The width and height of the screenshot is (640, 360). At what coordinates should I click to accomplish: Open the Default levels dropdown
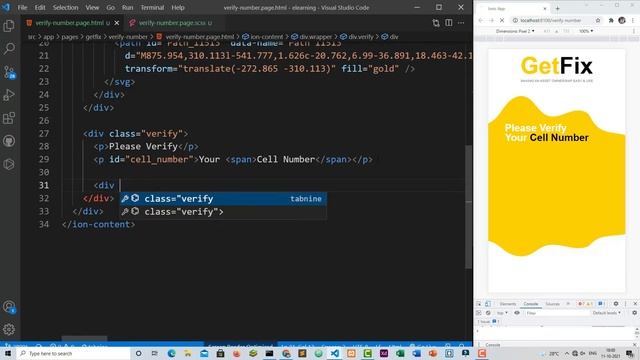tap(607, 313)
